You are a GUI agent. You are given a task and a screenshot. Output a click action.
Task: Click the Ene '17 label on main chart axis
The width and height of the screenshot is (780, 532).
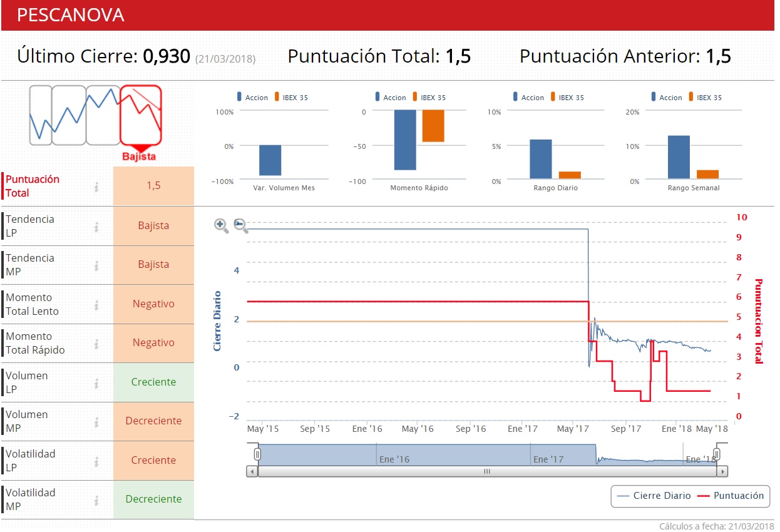(x=522, y=429)
